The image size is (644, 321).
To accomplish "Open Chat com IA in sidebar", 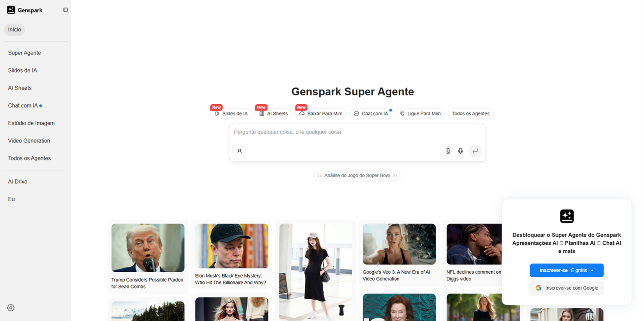I will tap(23, 105).
